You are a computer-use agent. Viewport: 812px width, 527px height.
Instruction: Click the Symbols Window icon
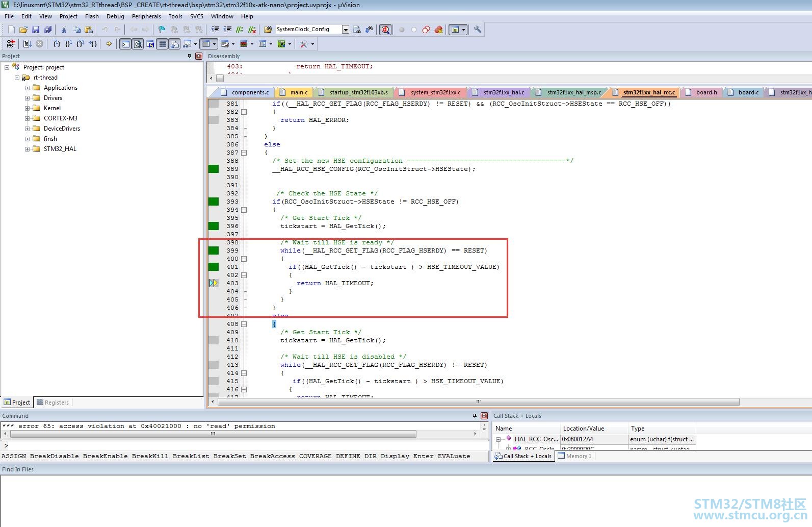[150, 44]
